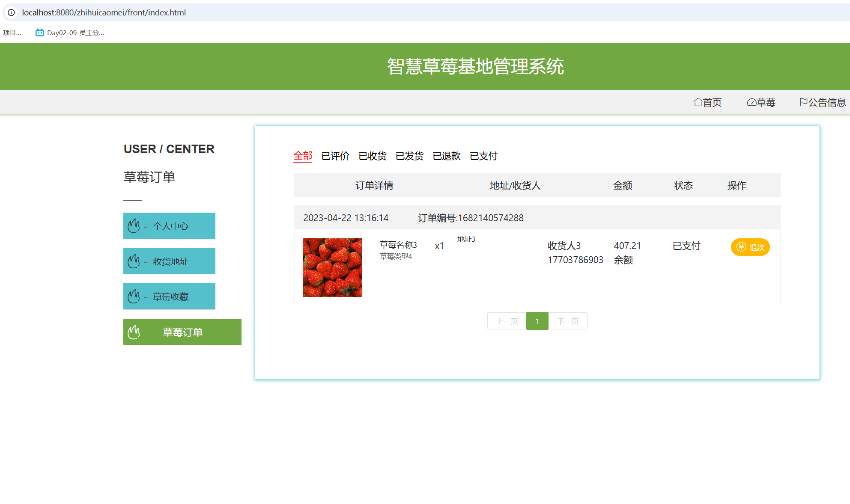Open 草莓 page in navigation bar
Image resolution: width=850 pixels, height=504 pixels.
tap(761, 102)
